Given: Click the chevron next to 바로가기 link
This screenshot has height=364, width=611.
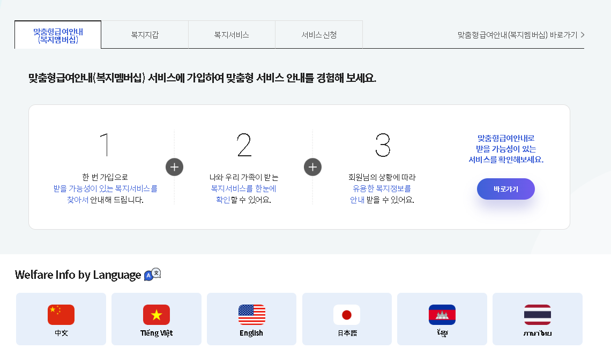Looking at the screenshot, I should 582,34.
